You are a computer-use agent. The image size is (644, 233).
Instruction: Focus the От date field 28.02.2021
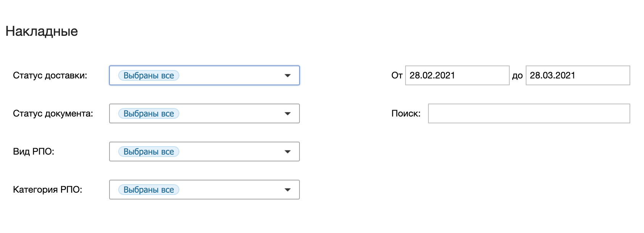point(457,75)
